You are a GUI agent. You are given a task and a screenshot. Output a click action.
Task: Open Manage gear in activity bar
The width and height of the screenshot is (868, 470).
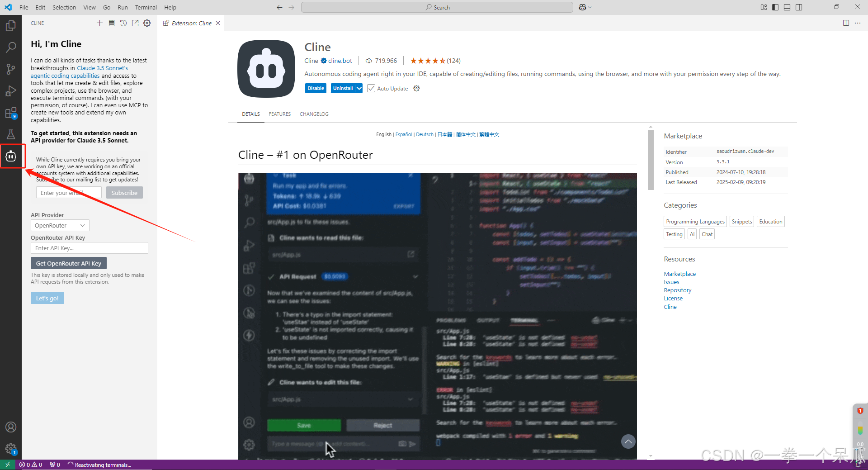click(x=11, y=449)
